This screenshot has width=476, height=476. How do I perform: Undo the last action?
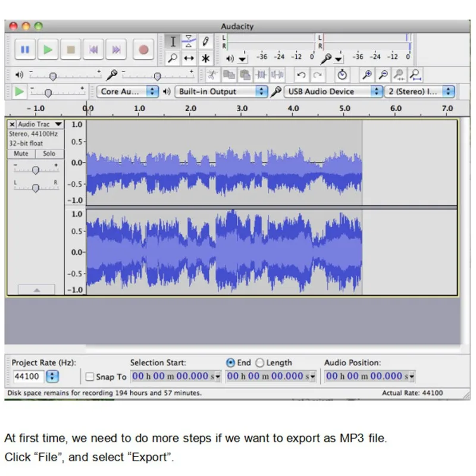[301, 74]
